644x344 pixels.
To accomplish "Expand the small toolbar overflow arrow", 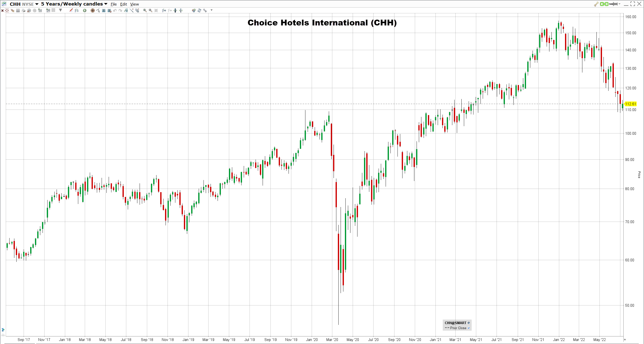I will click(212, 10).
